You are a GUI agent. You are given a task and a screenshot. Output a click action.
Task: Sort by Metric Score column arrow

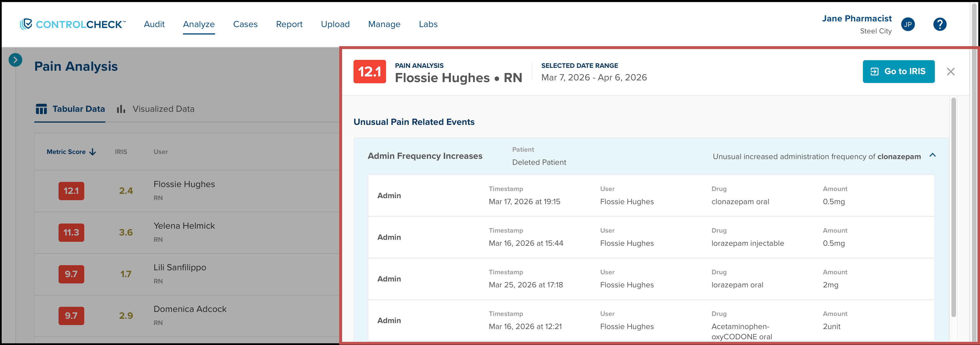[93, 152]
